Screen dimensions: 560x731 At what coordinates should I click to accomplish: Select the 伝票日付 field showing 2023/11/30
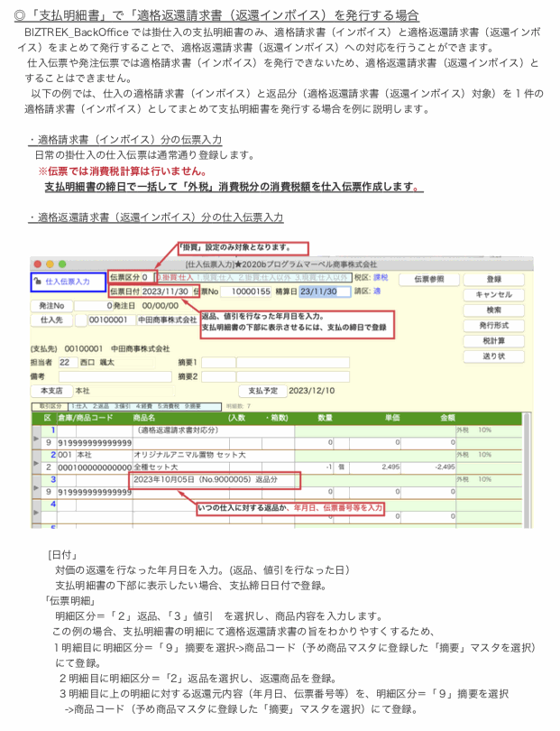point(165,291)
